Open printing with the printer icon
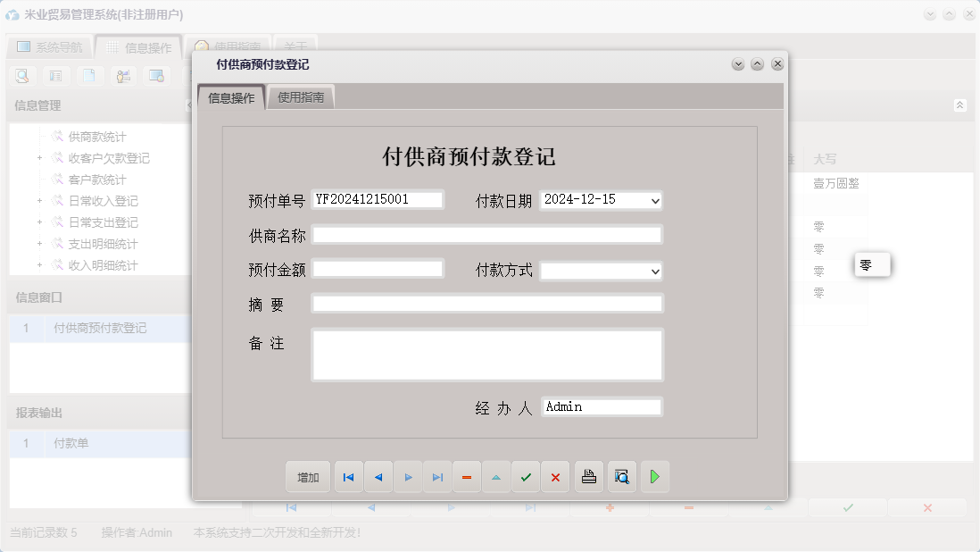The width and height of the screenshot is (980, 552). pos(588,476)
